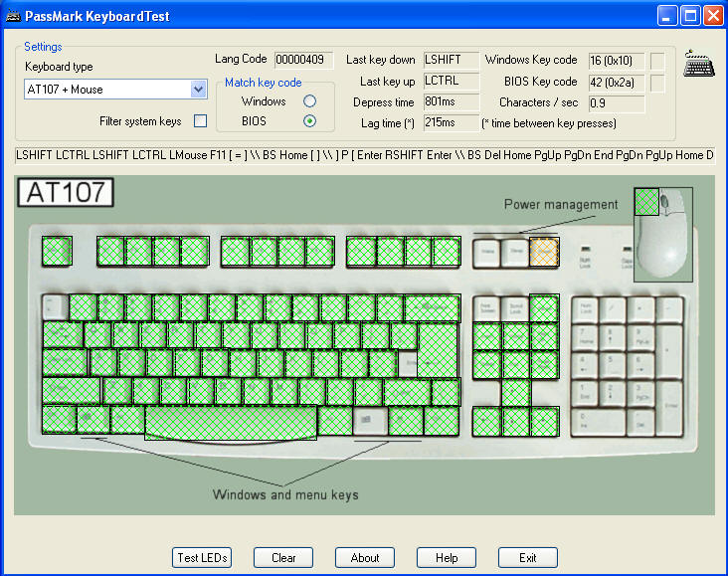Enable the Filter system keys checkbox

[x=200, y=121]
